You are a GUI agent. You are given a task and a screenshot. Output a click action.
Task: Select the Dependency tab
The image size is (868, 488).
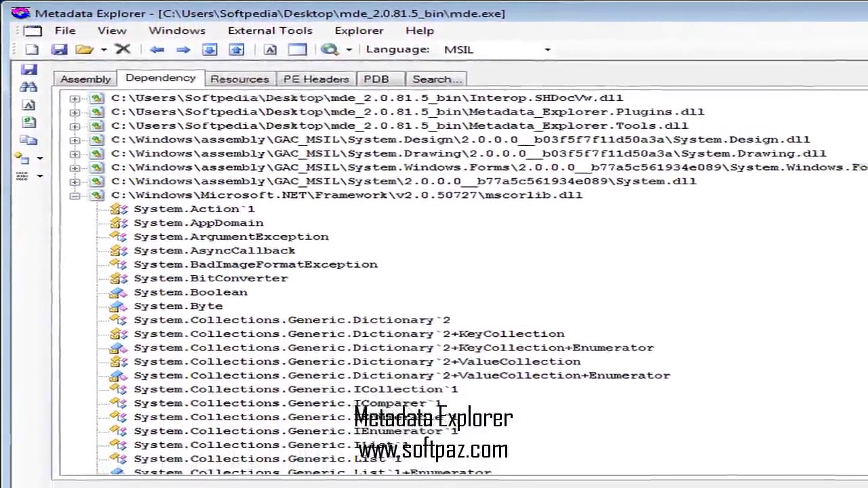pyautogui.click(x=161, y=78)
